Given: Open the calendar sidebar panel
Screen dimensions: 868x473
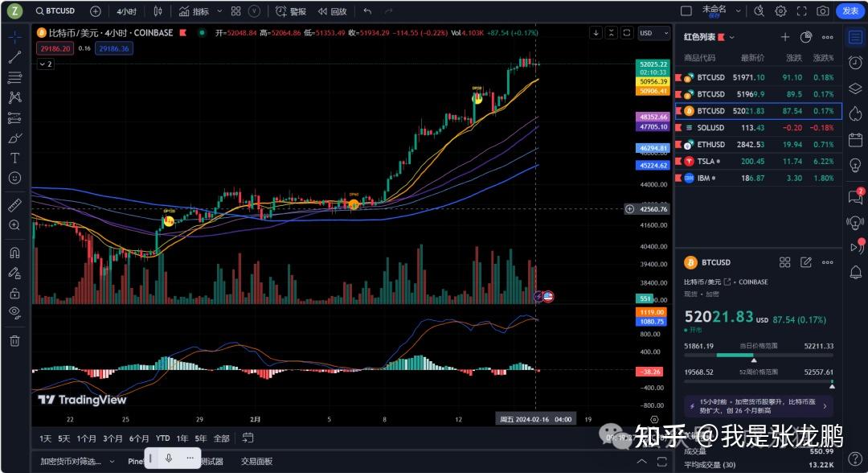Looking at the screenshot, I should pyautogui.click(x=855, y=140).
